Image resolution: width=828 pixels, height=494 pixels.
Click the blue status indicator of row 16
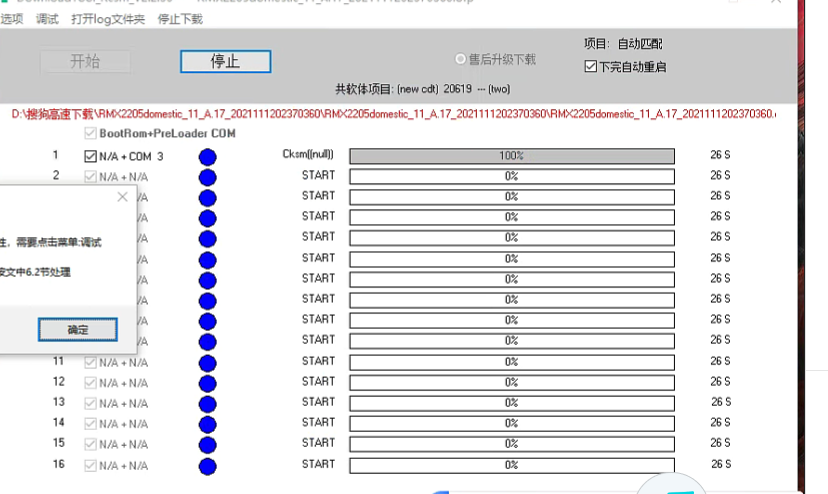tap(208, 466)
